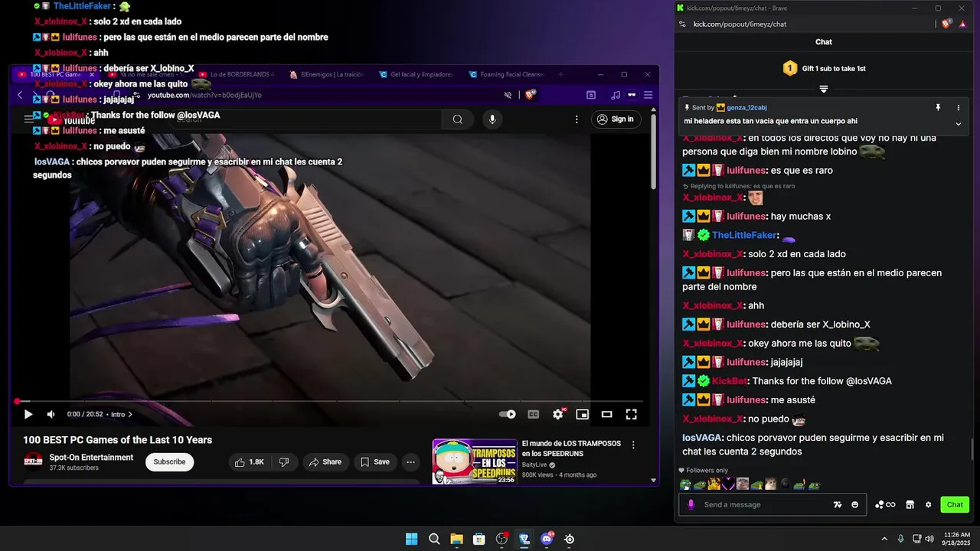Image resolution: width=980 pixels, height=551 pixels.
Task: Unpin the pinned message by gonza_12cabj
Action: pyautogui.click(x=938, y=108)
